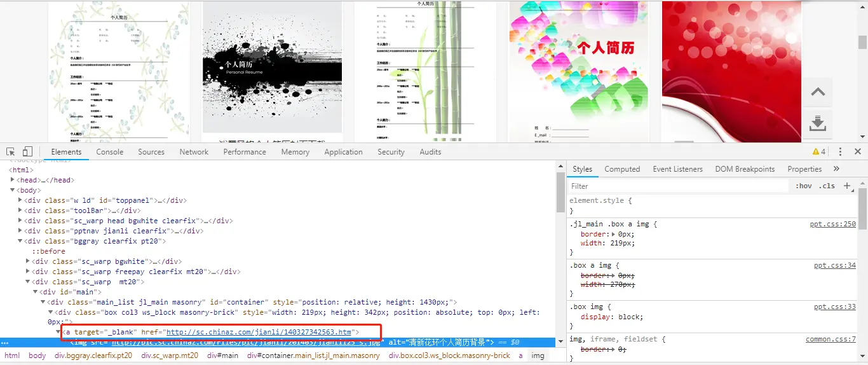Screen dimensions: 868x365
Task: Expand the sc_warp head bgwhite div
Action: [x=20, y=221]
